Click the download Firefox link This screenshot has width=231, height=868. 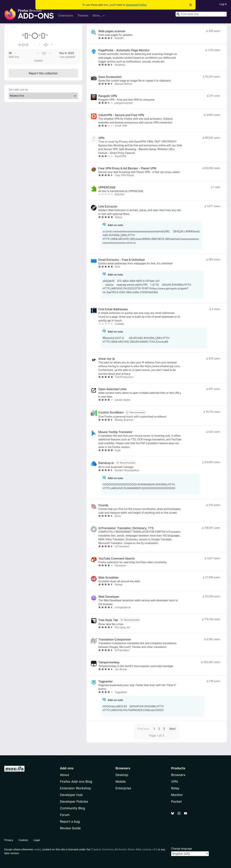(x=136, y=5)
